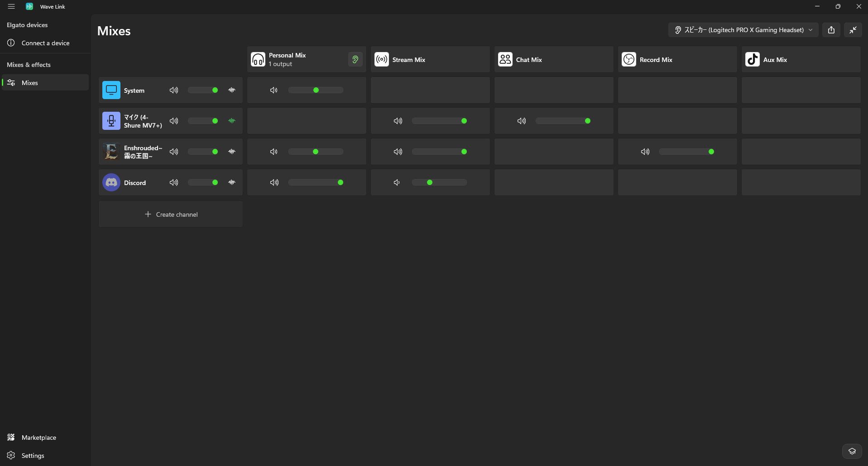Click the Personal Mix headphones icon
The height and width of the screenshot is (466, 868).
(x=258, y=59)
